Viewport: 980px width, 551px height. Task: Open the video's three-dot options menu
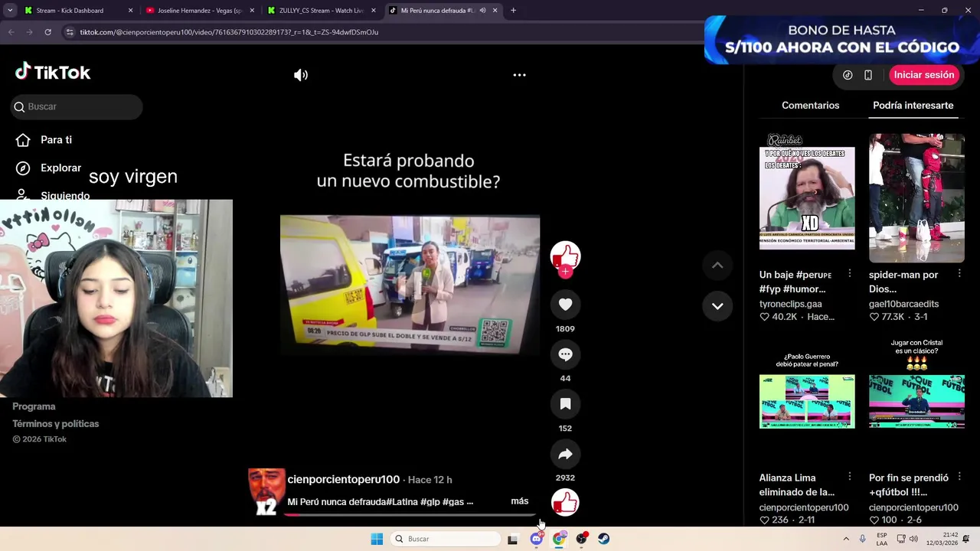[x=519, y=75]
